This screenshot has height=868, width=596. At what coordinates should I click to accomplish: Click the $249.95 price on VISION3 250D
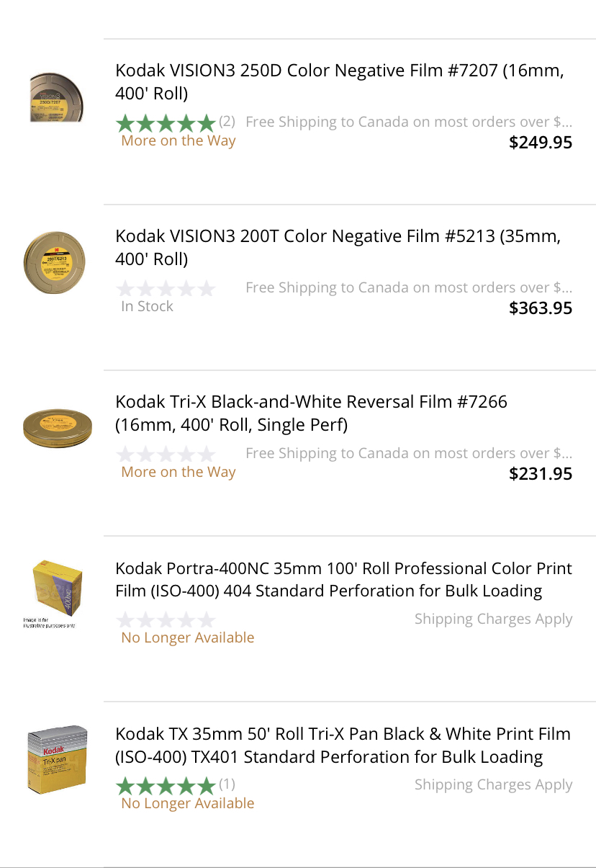click(x=541, y=143)
